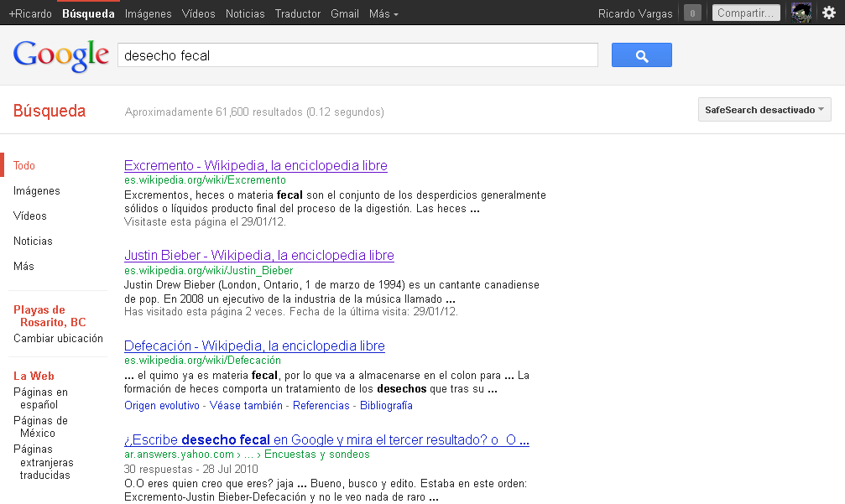Open the Justin Bieber - Wikipedia result
845x504 pixels.
(x=259, y=255)
